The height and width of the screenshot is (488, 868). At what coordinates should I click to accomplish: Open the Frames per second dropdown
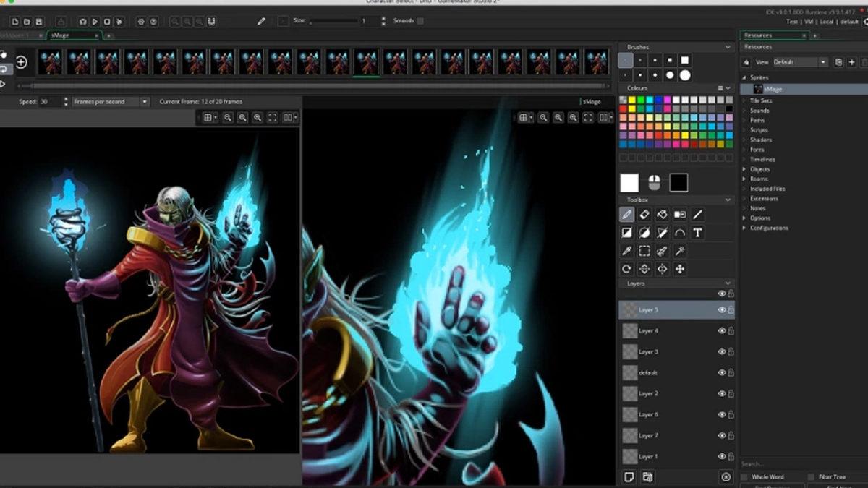pyautogui.click(x=110, y=102)
